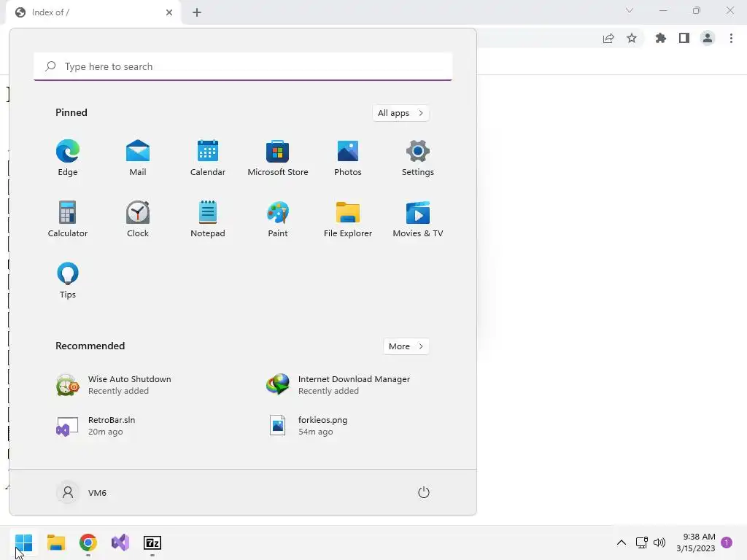The width and height of the screenshot is (747, 560).
Task: Close the Index of / tab
Action: 169,12
